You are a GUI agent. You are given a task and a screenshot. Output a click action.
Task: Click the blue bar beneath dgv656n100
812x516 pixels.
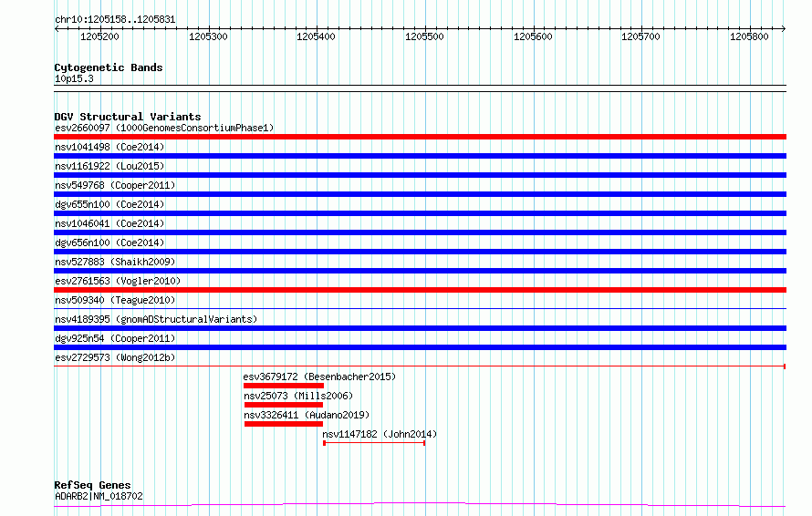[420, 252]
